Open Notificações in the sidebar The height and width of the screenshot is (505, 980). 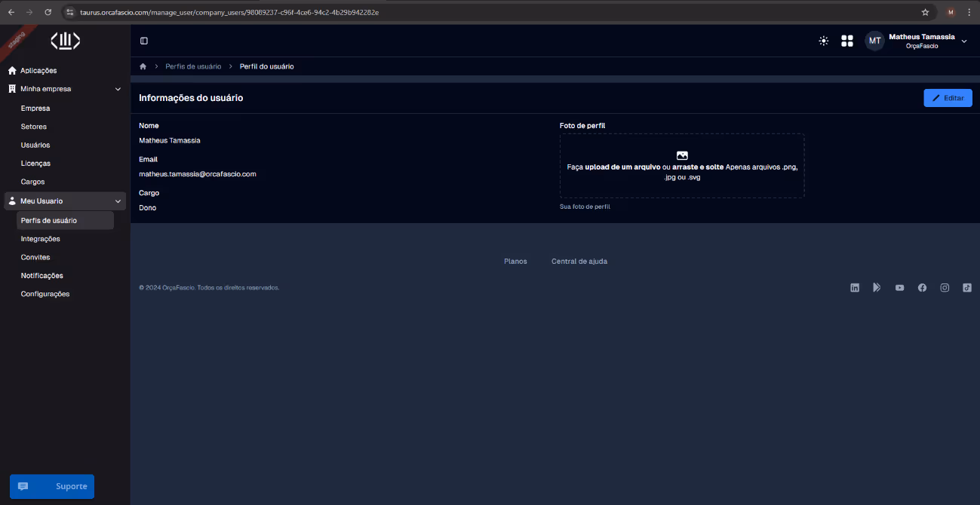click(42, 276)
